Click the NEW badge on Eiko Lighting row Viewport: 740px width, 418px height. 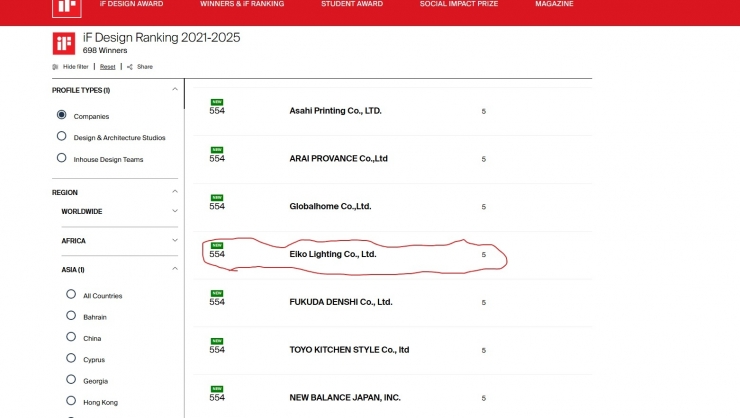217,245
